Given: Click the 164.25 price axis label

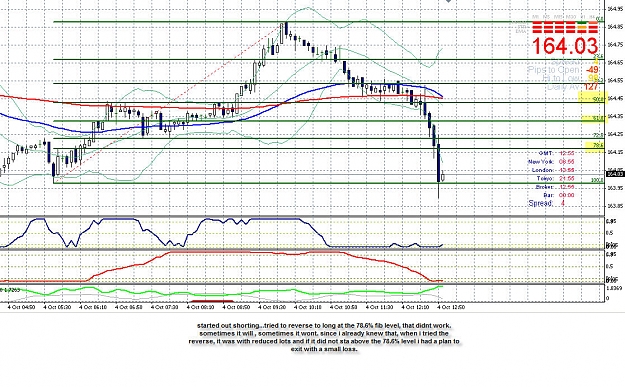Looking at the screenshot, I should (x=615, y=134).
